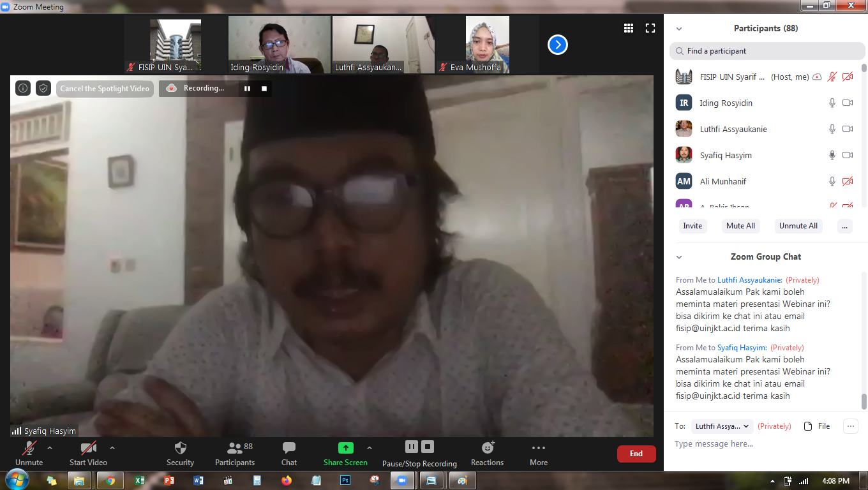Switch to gallery view
Image resolution: width=868 pixels, height=490 pixels.
(628, 28)
